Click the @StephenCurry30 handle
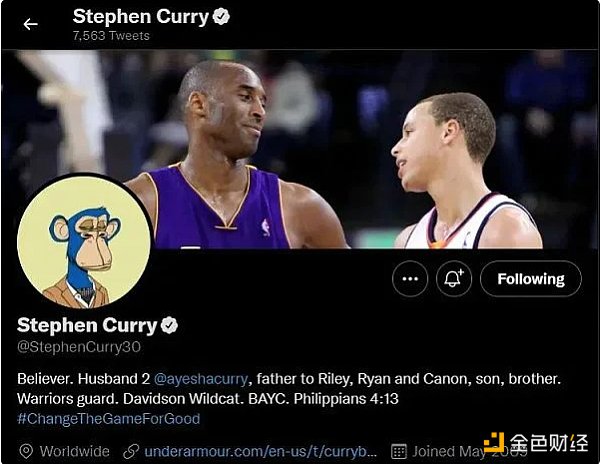 [x=79, y=347]
